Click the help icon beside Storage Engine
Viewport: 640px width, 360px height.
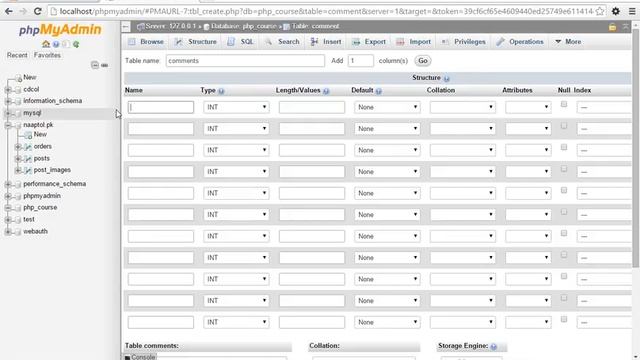pos(493,347)
